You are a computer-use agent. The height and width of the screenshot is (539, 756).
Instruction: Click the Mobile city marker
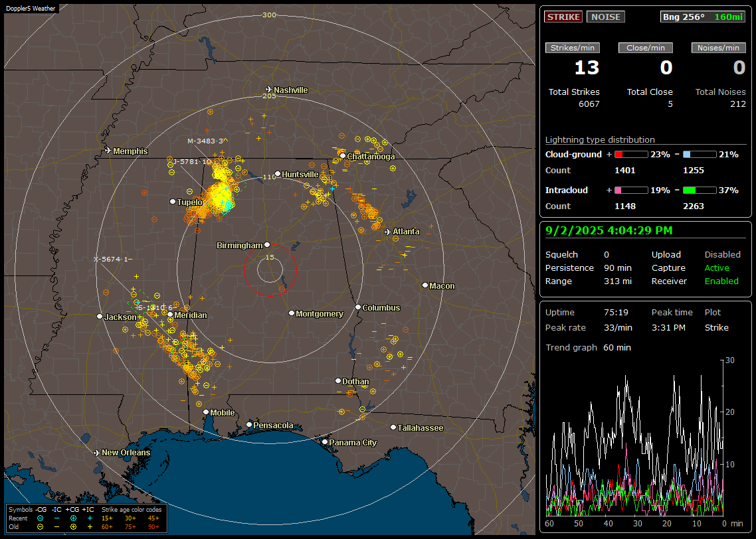[206, 412]
